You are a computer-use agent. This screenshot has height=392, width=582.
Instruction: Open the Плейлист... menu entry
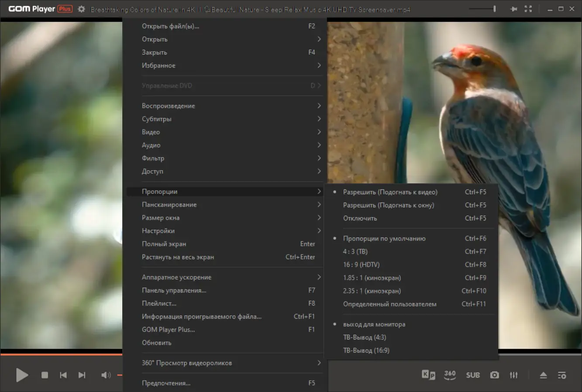tap(159, 303)
